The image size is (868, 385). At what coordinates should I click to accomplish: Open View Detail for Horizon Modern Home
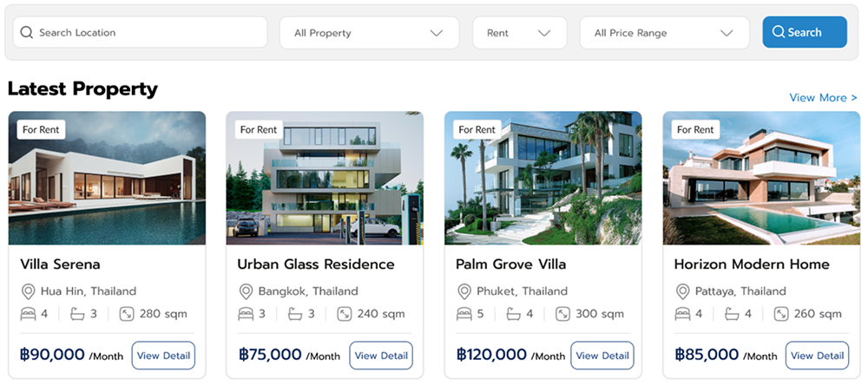point(817,356)
